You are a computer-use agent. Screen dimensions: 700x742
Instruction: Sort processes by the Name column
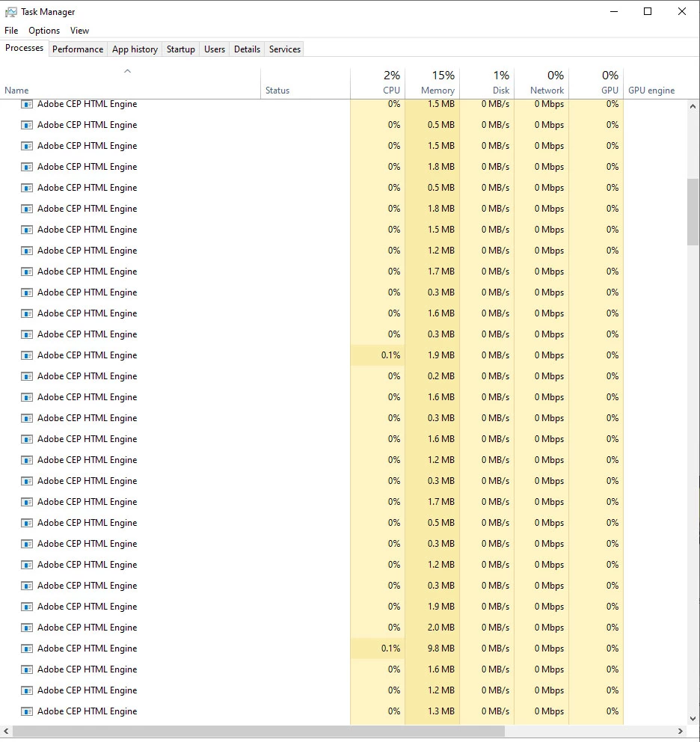[130, 83]
